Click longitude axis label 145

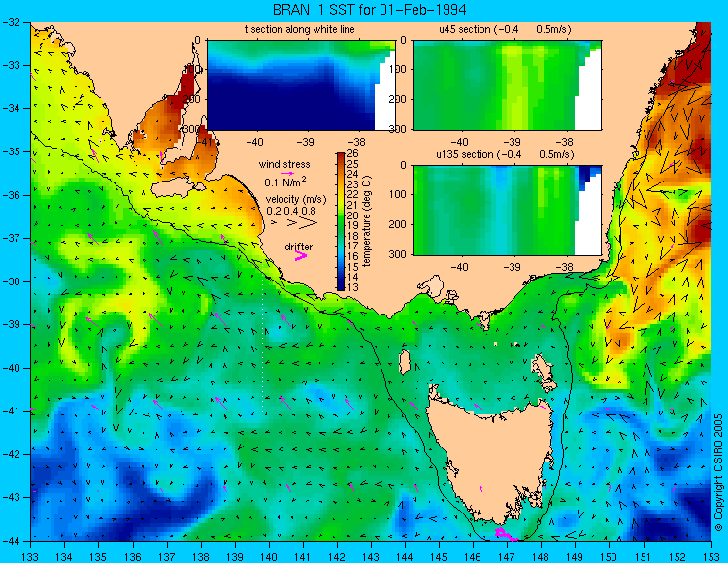point(439,556)
